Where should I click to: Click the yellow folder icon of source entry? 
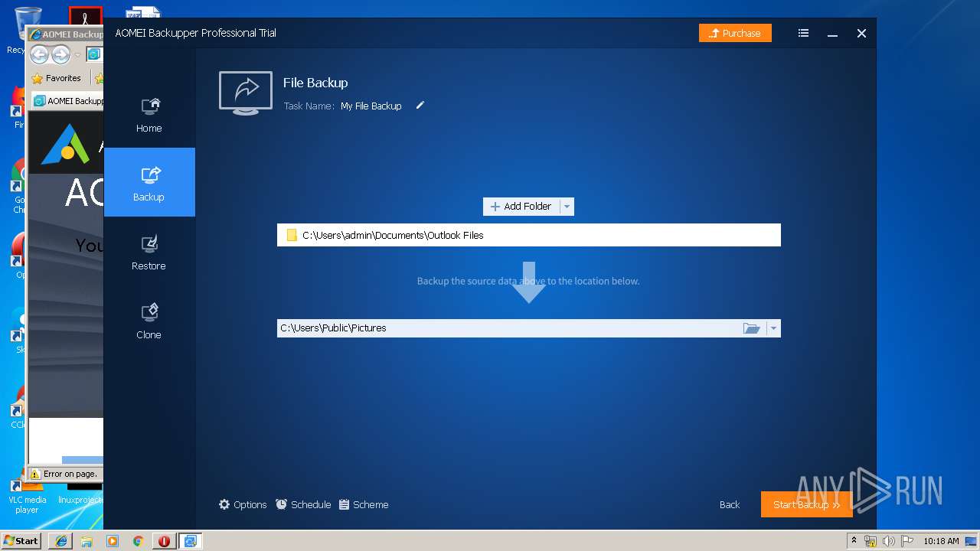point(292,235)
